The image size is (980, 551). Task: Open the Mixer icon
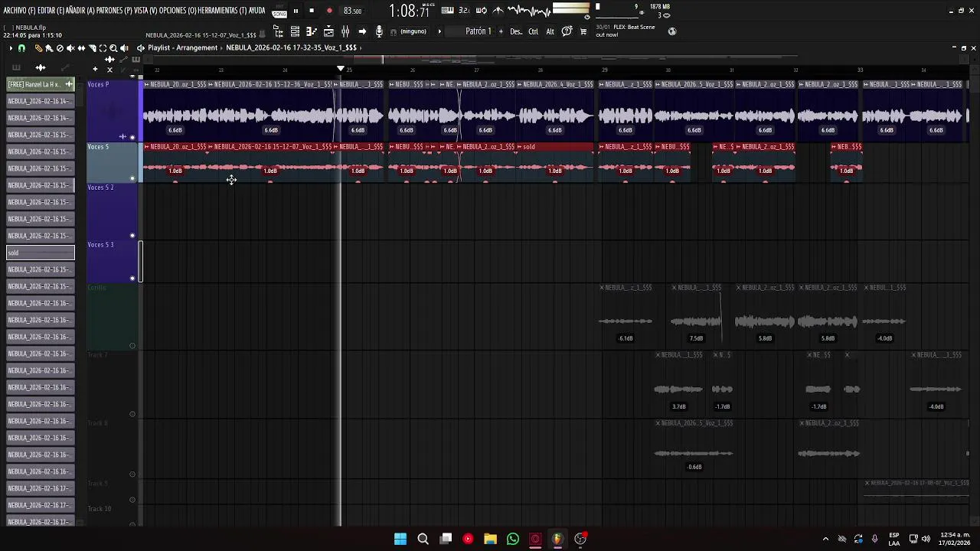tap(345, 31)
